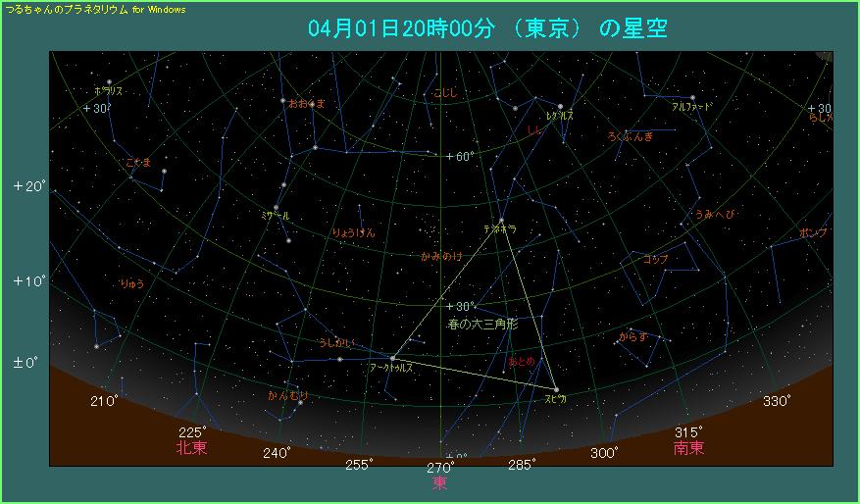Click the ポラリス star label
Viewport: 860px width, 504px height.
(x=108, y=91)
